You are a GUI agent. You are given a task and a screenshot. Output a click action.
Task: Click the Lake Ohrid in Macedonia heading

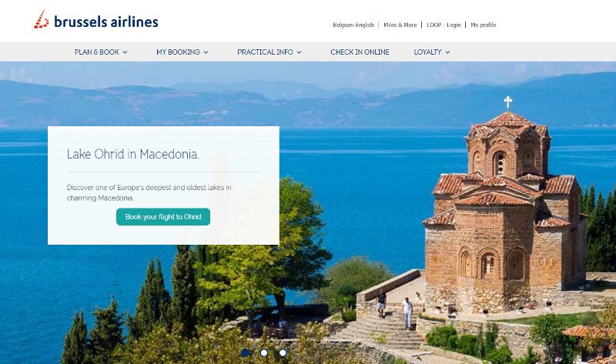tap(132, 154)
